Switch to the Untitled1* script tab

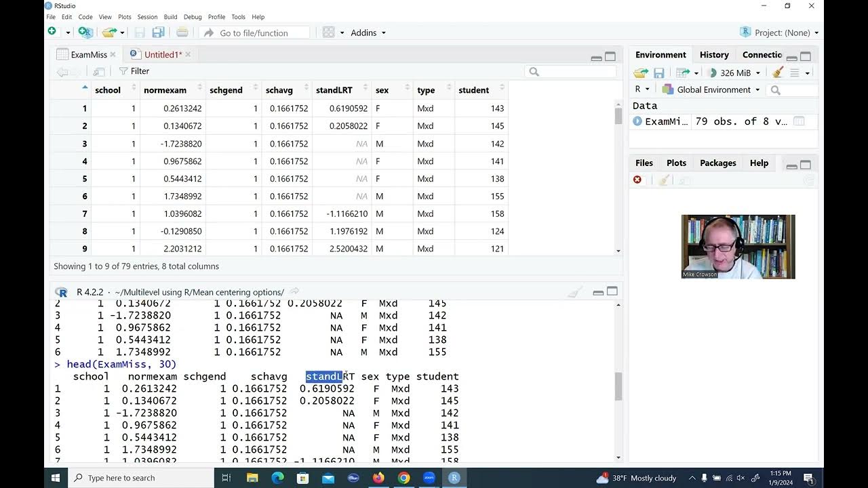point(163,54)
